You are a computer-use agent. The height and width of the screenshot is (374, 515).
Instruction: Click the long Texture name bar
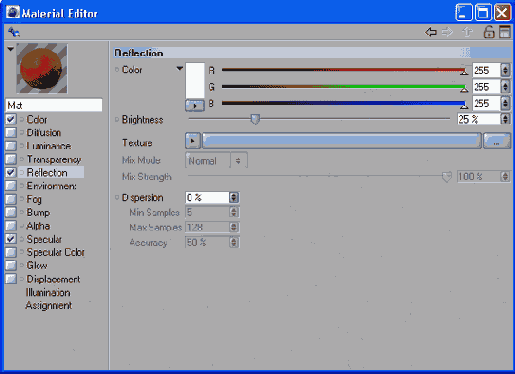pyautogui.click(x=342, y=141)
